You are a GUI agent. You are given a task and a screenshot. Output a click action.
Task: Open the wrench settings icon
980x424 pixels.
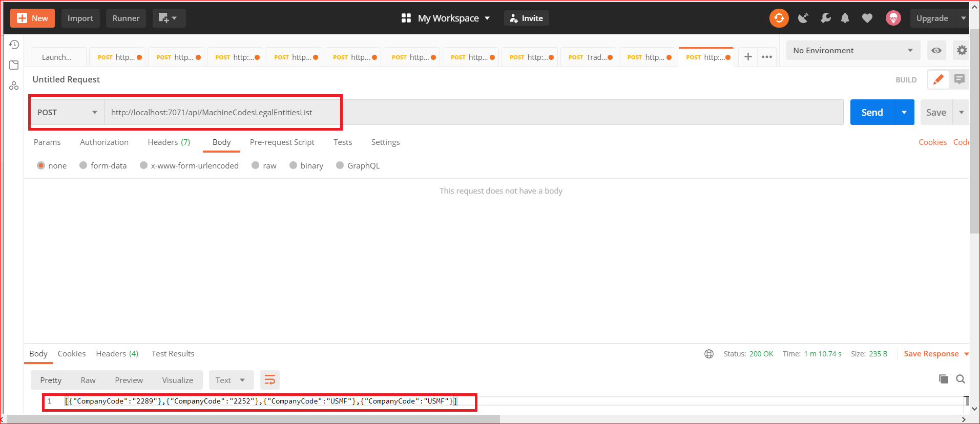coord(825,18)
